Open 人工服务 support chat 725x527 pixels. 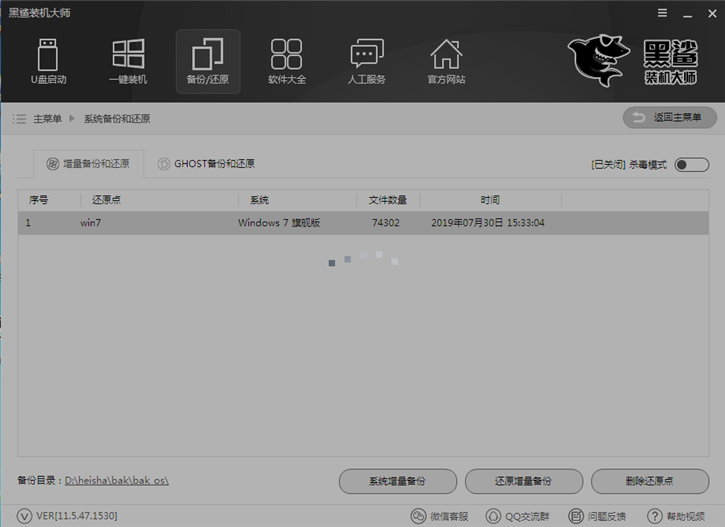(367, 60)
